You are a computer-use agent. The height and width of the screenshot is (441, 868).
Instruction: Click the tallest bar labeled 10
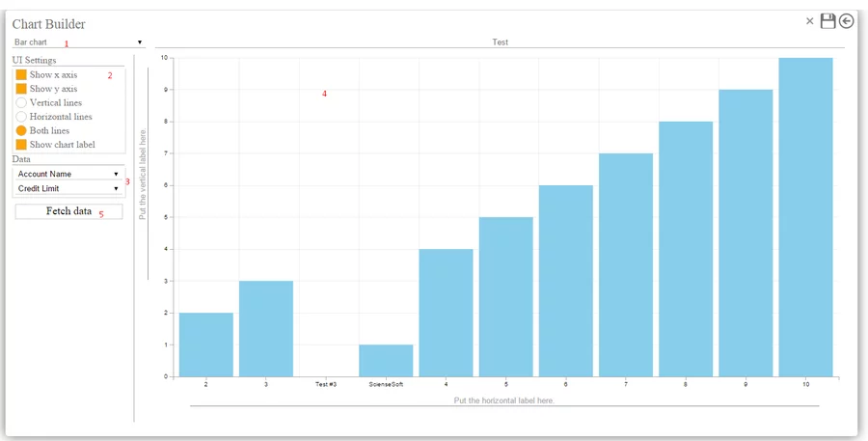(805, 217)
